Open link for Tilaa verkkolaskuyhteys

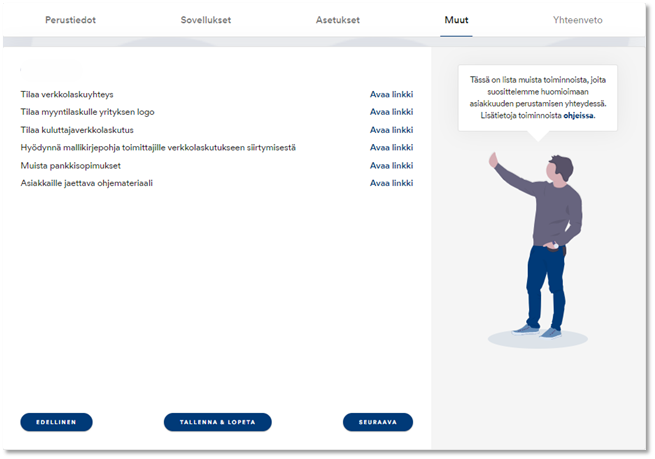tap(391, 94)
